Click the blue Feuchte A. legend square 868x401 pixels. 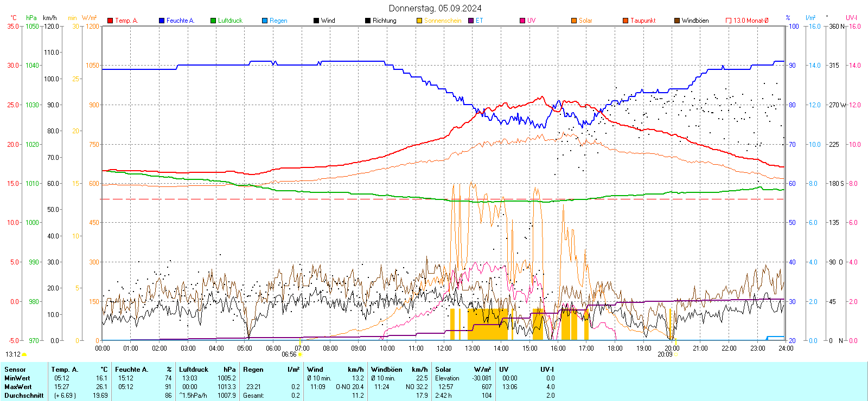click(x=162, y=21)
